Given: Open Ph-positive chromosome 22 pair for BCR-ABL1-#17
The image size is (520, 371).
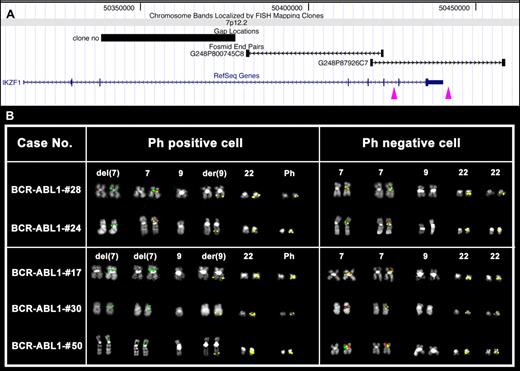Looking at the screenshot, I should click(x=250, y=276).
